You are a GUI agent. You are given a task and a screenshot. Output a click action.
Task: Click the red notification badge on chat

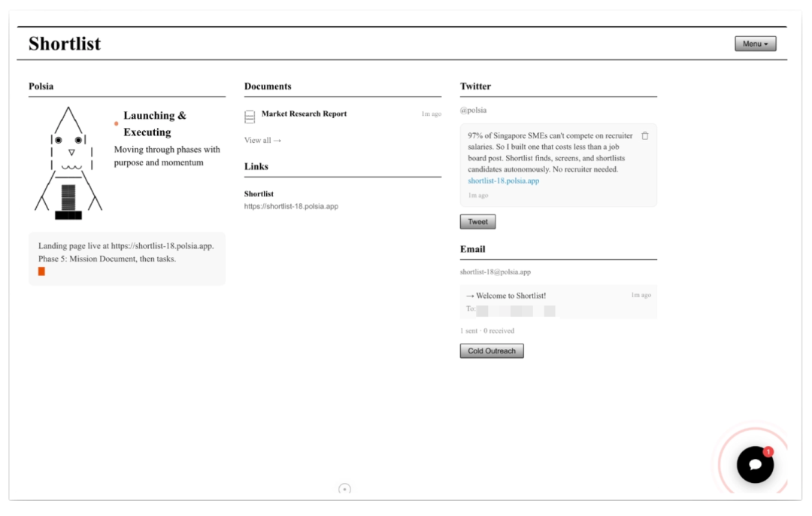click(768, 452)
